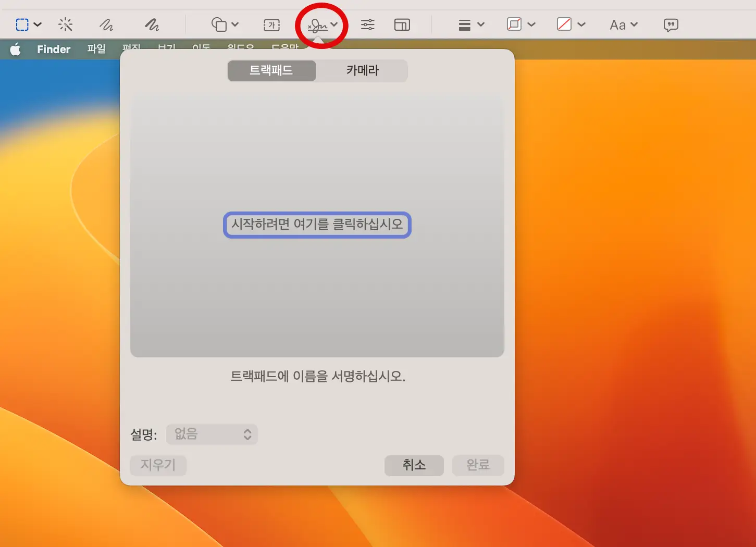This screenshot has height=547, width=756.
Task: Select the Sketch pen tool
Action: coord(106,24)
